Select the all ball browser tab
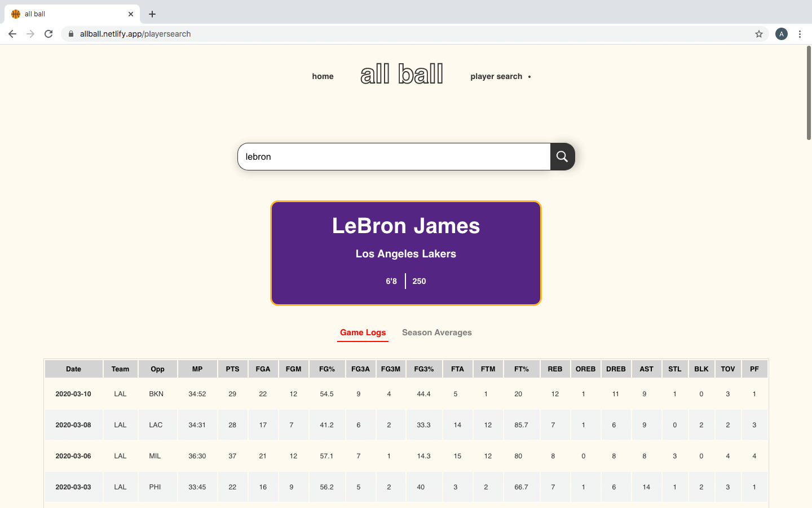812x508 pixels. coord(72,14)
